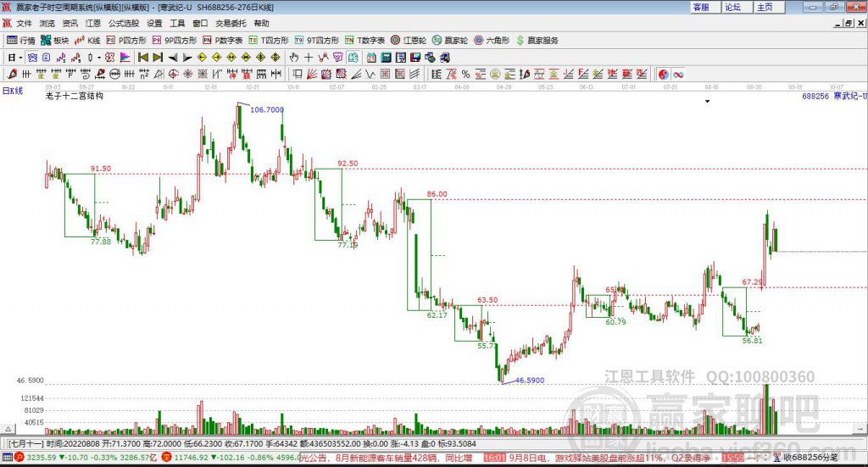Click the 688256 stock code label
The width and height of the screenshot is (868, 467).
(815, 97)
